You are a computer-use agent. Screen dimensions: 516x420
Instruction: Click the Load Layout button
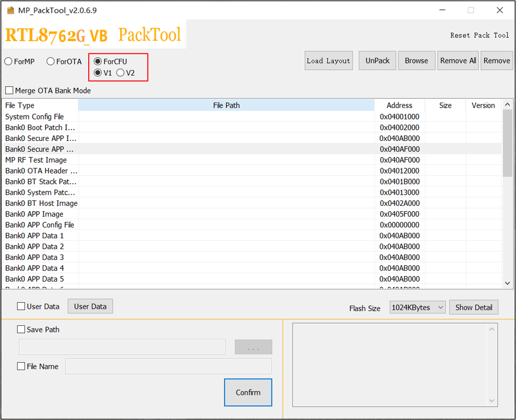pyautogui.click(x=328, y=61)
